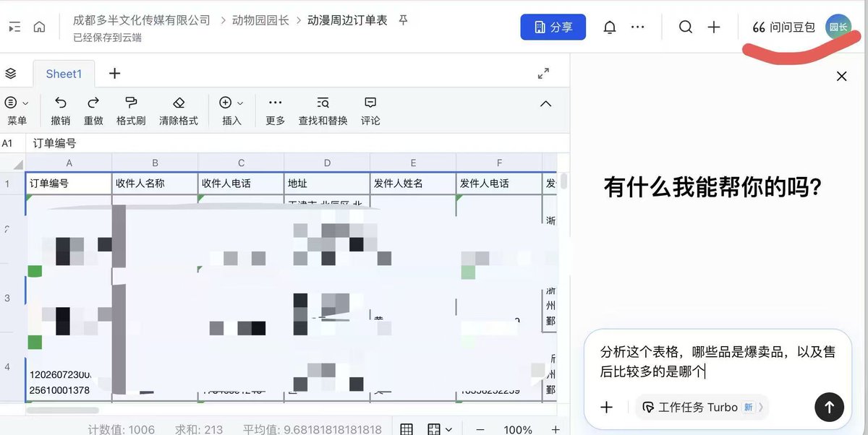868x435 pixels.
Task: Create new item with top plus icon
Action: tap(714, 27)
